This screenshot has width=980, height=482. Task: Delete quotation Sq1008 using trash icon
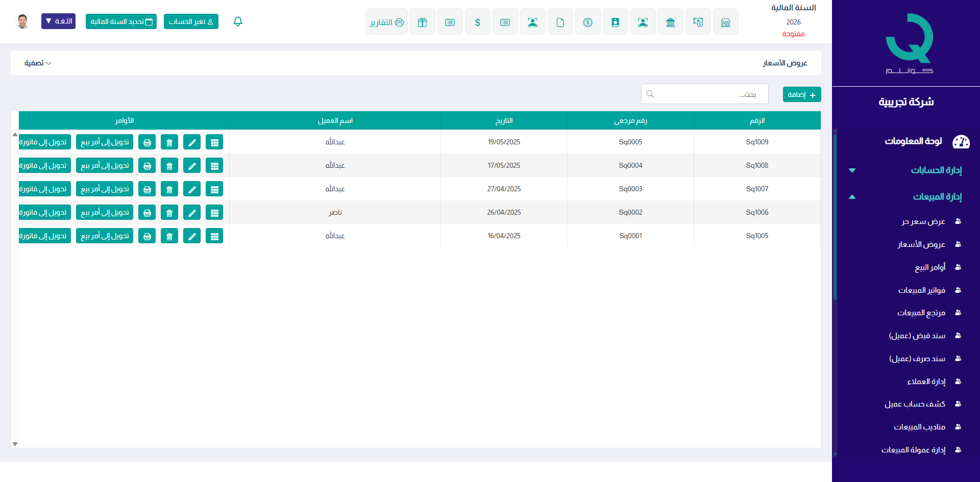[169, 166]
